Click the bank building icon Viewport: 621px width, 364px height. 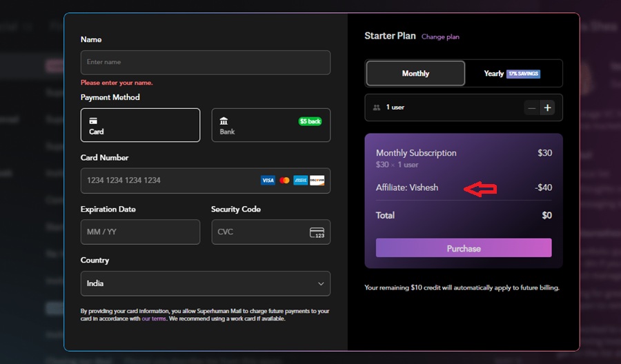pyautogui.click(x=224, y=121)
